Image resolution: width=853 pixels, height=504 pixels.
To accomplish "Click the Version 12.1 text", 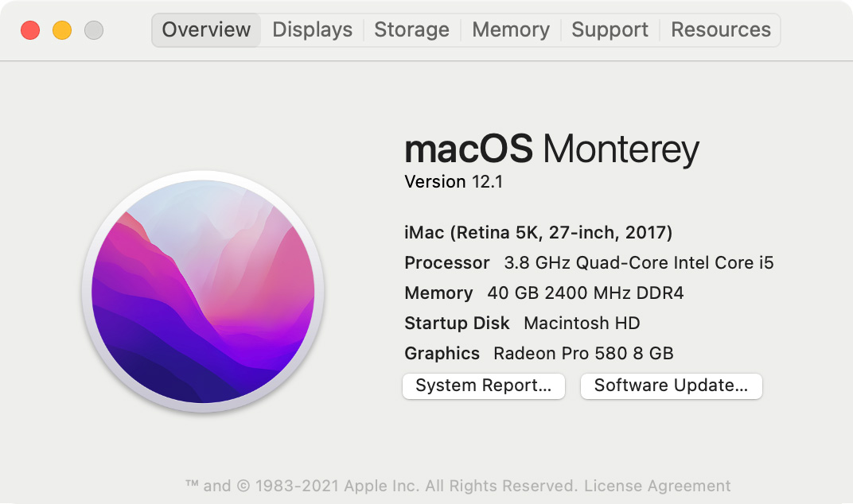I will click(x=454, y=181).
